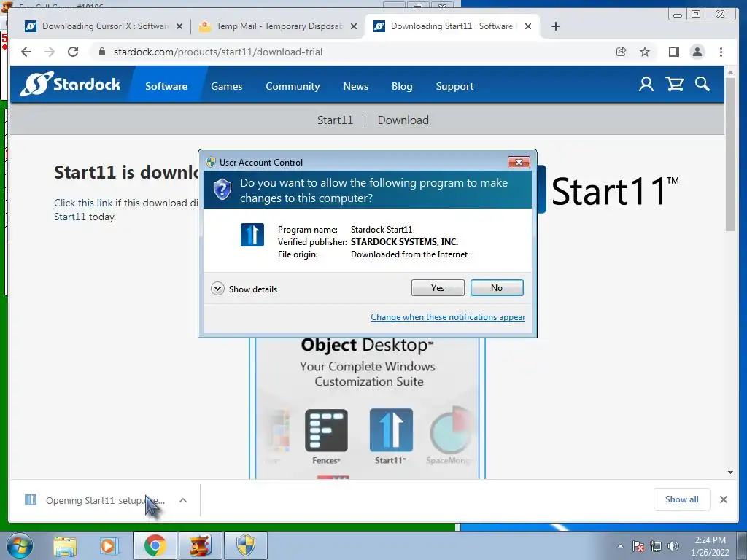
Task: Click Yes in User Account Control dialog
Action: pos(438,287)
